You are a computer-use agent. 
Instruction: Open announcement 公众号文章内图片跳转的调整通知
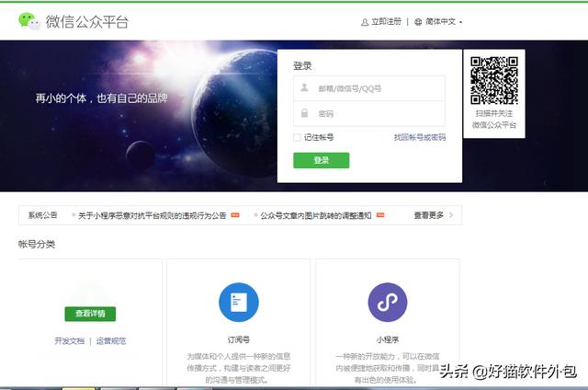316,215
